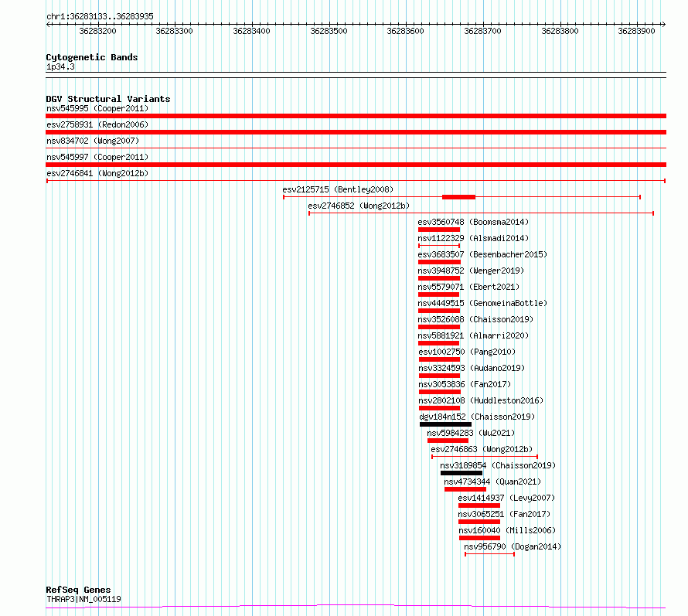Open nsv956790 (Dogan2014) variant
Image resolution: width=688 pixels, height=616 pixels.
pyautogui.click(x=513, y=546)
